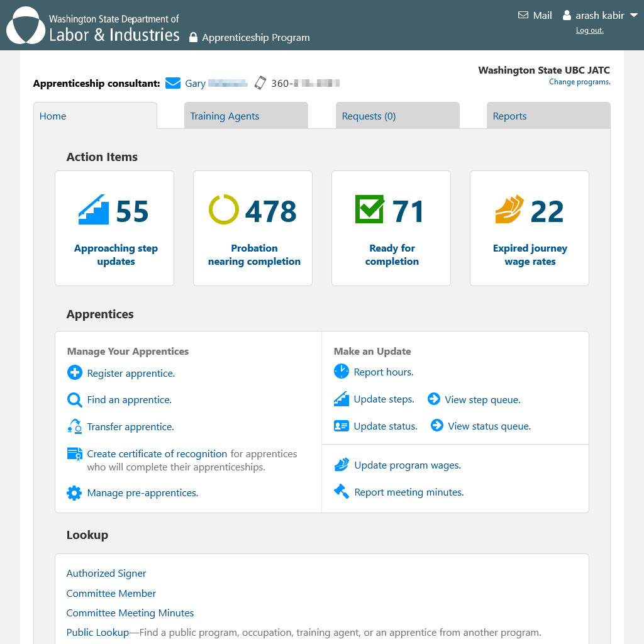Viewport: 644px width, 644px height.
Task: Open the Training Agents tab
Action: pyautogui.click(x=246, y=116)
